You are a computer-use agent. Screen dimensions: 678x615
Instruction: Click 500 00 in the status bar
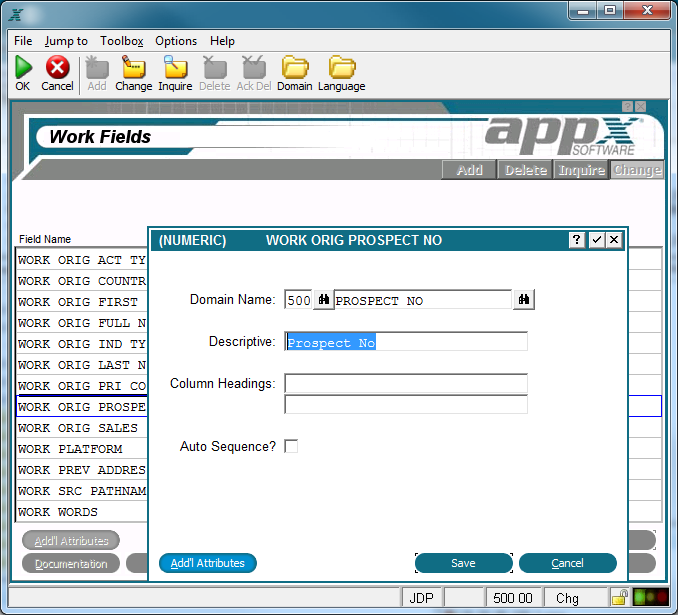tap(513, 598)
